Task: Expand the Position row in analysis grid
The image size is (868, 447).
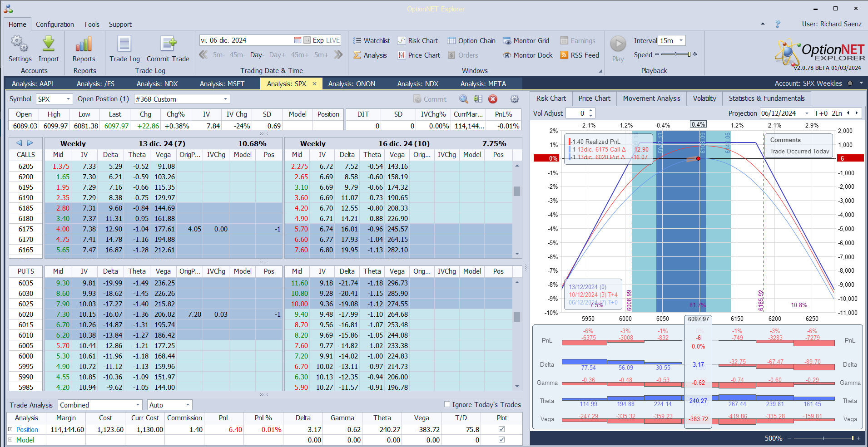Action: pos(10,429)
